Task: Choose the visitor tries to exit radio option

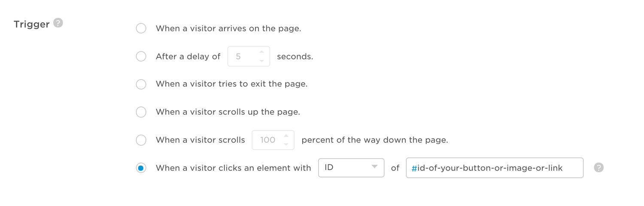Action: pyautogui.click(x=141, y=84)
